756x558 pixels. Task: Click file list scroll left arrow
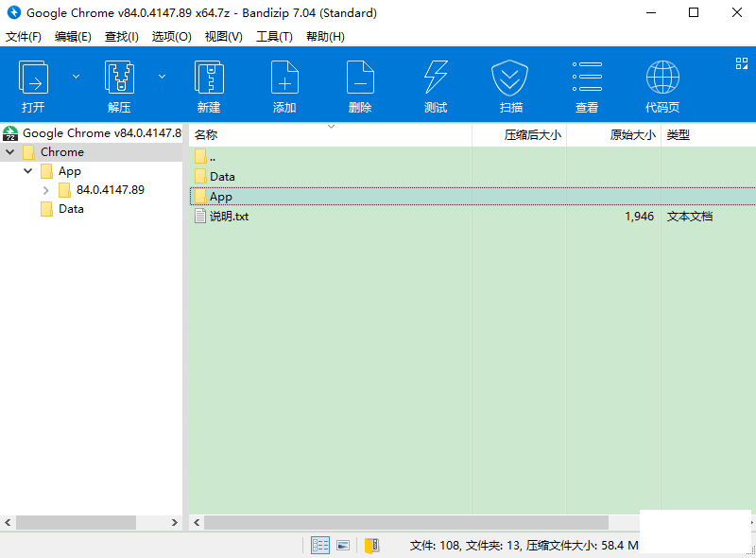pyautogui.click(x=197, y=522)
